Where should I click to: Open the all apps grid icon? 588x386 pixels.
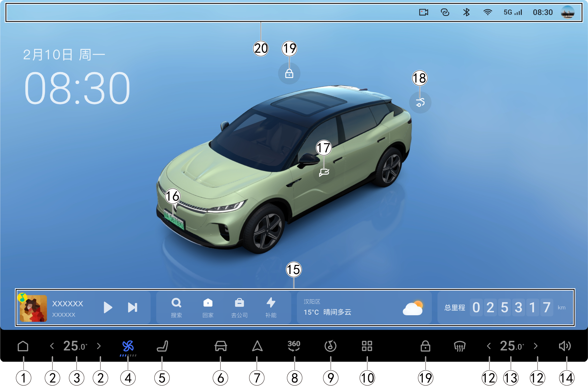367,346
